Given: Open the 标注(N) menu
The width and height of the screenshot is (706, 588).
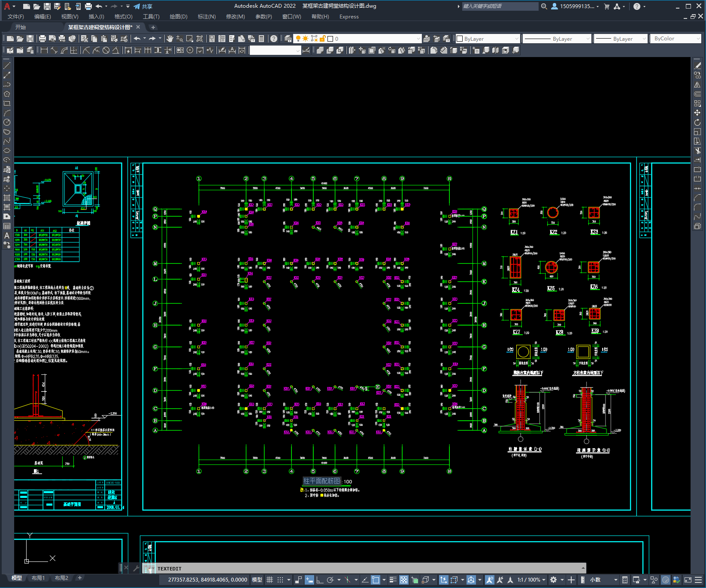Looking at the screenshot, I should (206, 17).
